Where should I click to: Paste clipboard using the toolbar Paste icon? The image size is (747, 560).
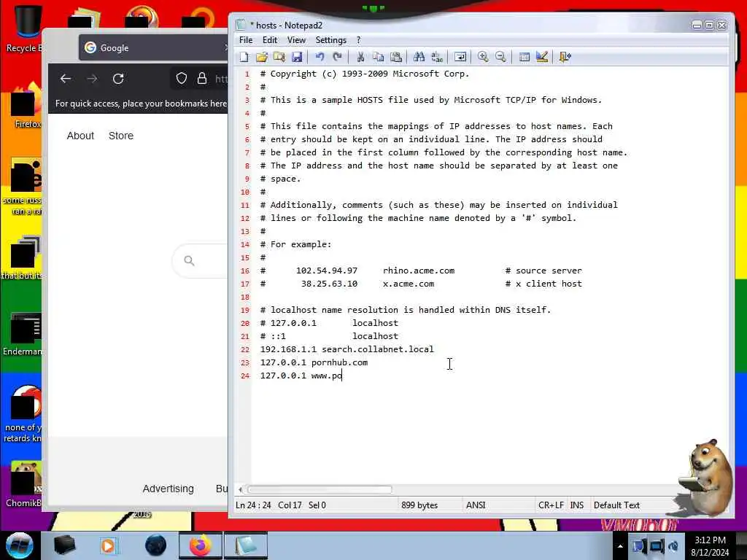pyautogui.click(x=396, y=57)
